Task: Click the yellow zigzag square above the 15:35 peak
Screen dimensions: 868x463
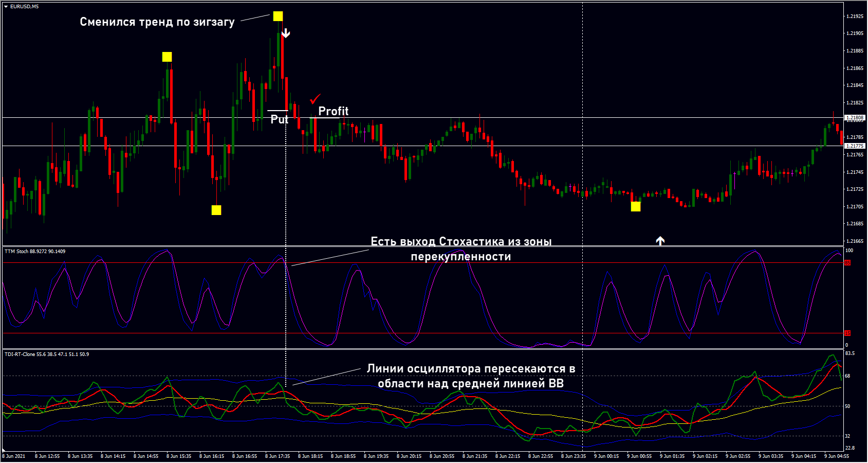Action: pyautogui.click(x=167, y=57)
